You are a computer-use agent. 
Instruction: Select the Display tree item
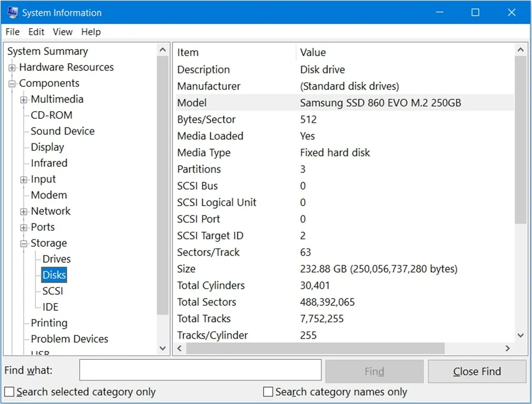(47, 147)
